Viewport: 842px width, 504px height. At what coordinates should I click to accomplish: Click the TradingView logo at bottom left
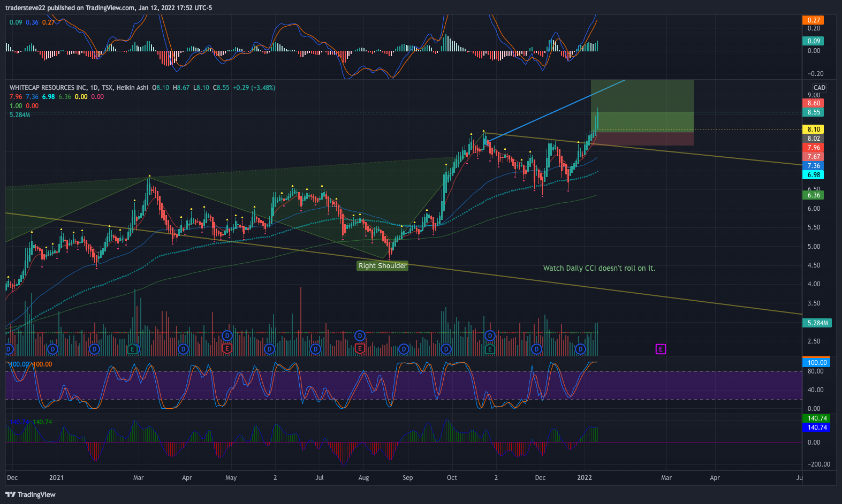coord(31,494)
